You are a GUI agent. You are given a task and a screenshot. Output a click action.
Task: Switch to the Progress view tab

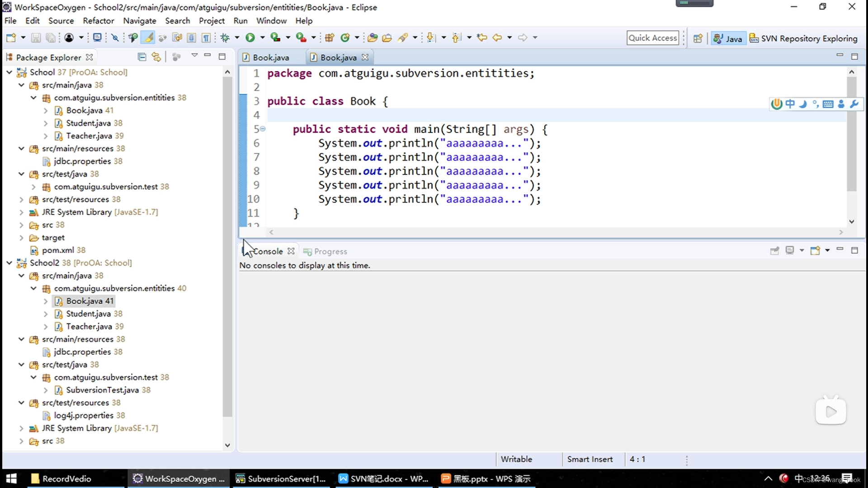coord(325,252)
